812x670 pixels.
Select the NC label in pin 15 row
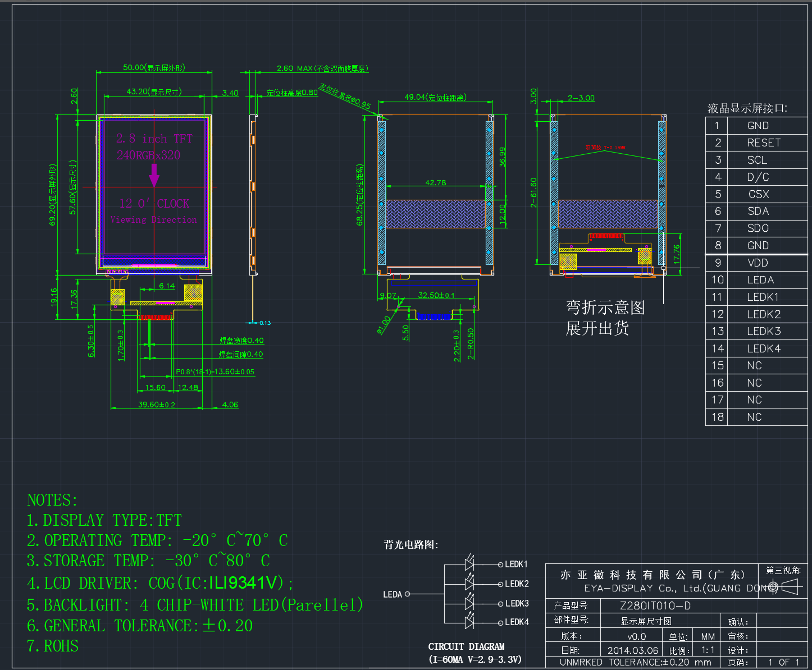click(x=754, y=366)
